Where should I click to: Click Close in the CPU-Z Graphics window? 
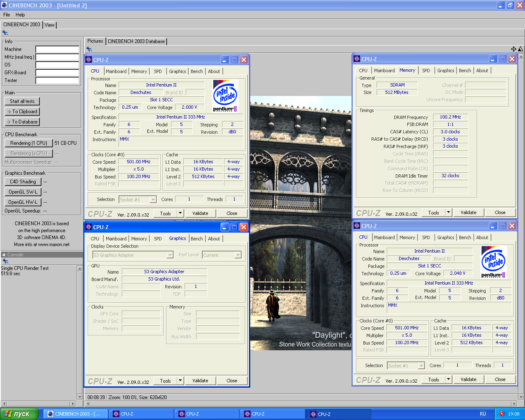click(232, 381)
